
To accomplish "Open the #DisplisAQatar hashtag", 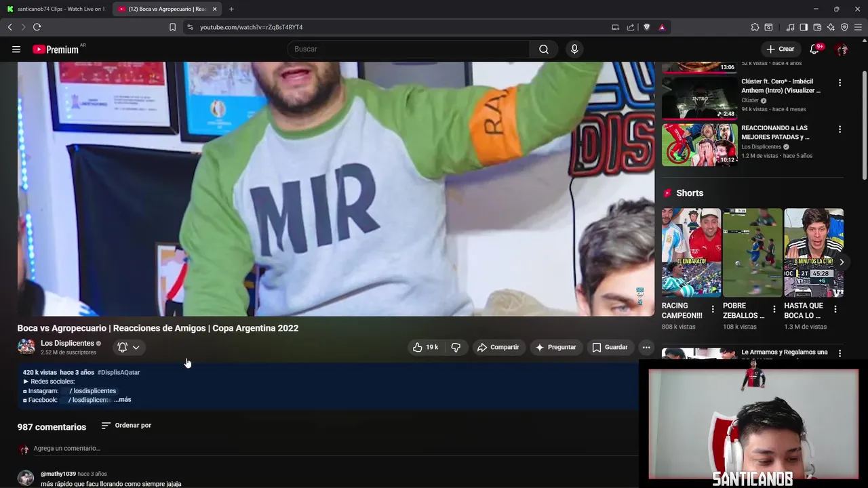I will coord(119,372).
